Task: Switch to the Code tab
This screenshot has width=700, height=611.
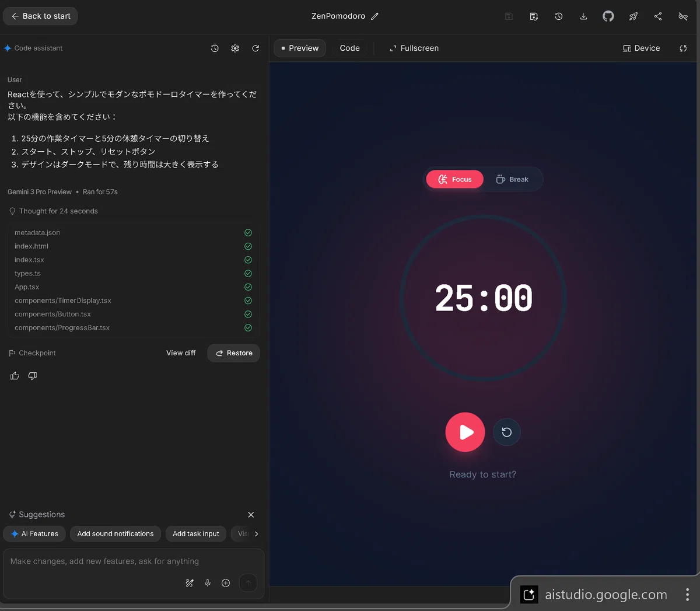Action: (x=350, y=48)
